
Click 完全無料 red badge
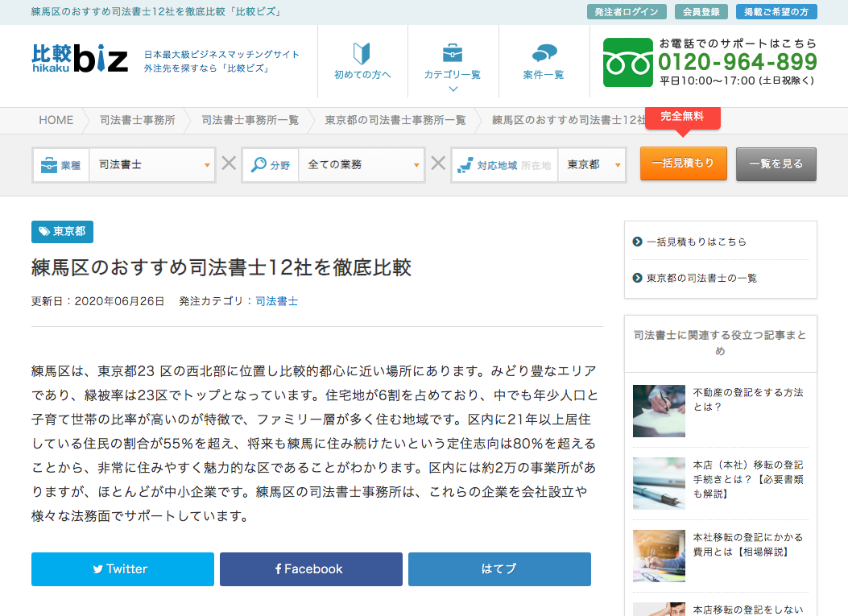[x=683, y=118]
